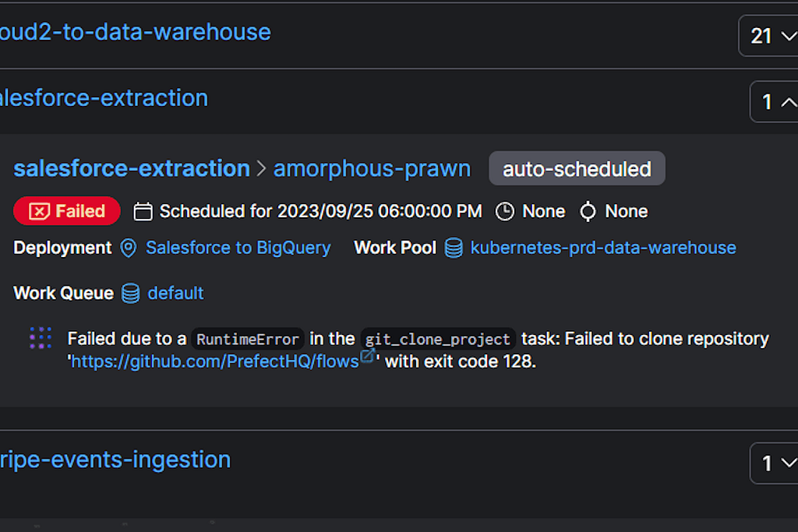
Task: Click the 'None' task run count value
Action: 626,212
